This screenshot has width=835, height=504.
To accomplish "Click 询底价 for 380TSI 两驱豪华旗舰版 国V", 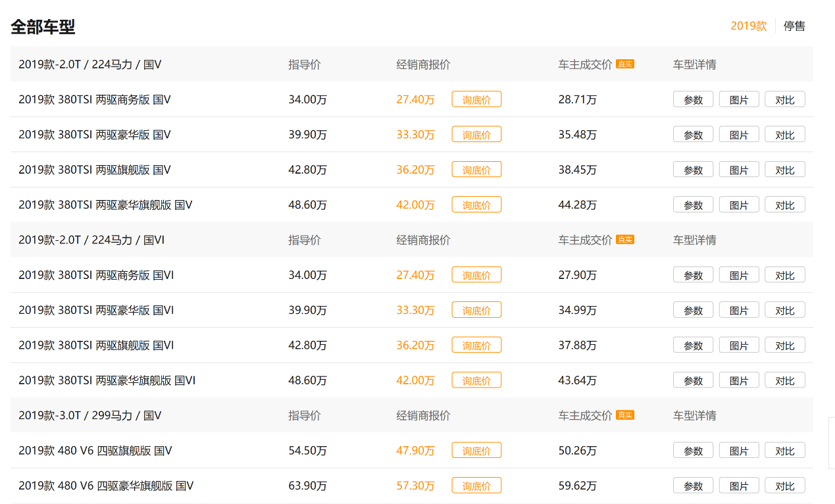I will 476,205.
